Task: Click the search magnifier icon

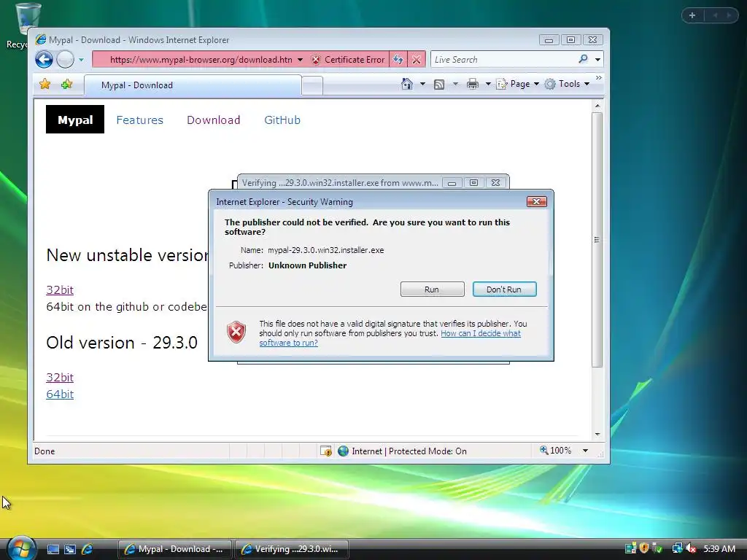Action: 583,59
